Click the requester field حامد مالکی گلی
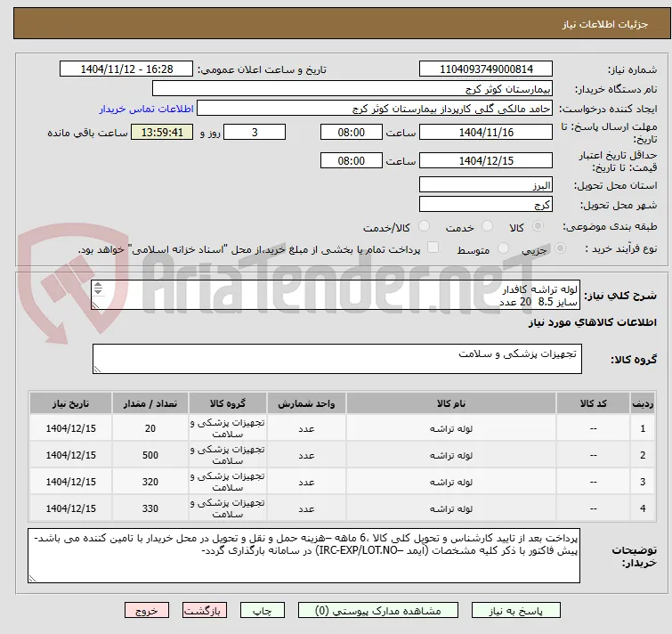 click(375, 109)
